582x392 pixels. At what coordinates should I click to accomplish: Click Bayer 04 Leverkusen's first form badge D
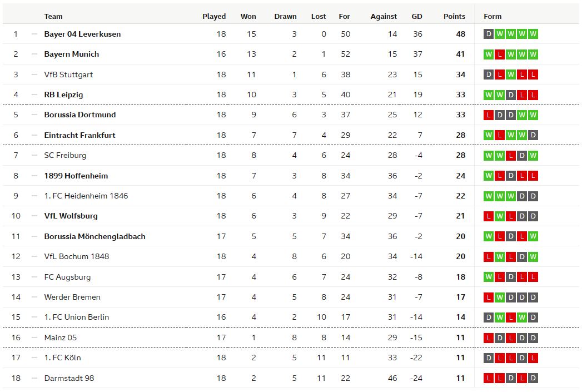(x=489, y=34)
